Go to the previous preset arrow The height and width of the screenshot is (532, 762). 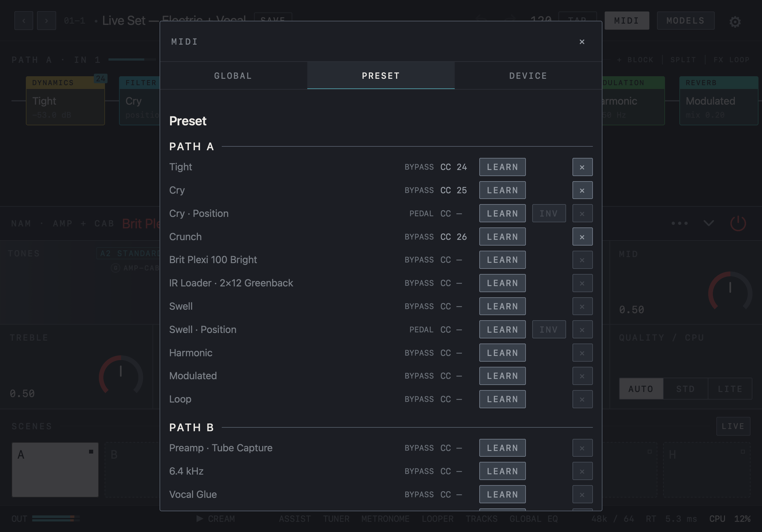pos(24,20)
